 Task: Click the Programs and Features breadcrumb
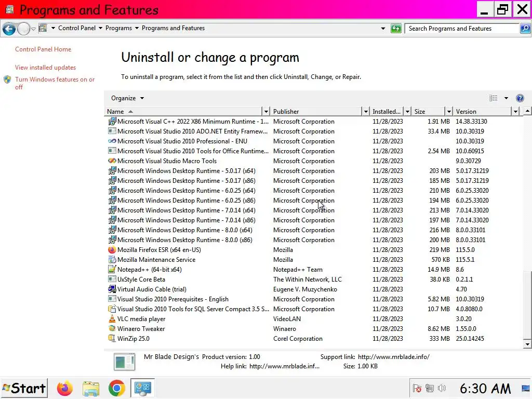(x=173, y=28)
